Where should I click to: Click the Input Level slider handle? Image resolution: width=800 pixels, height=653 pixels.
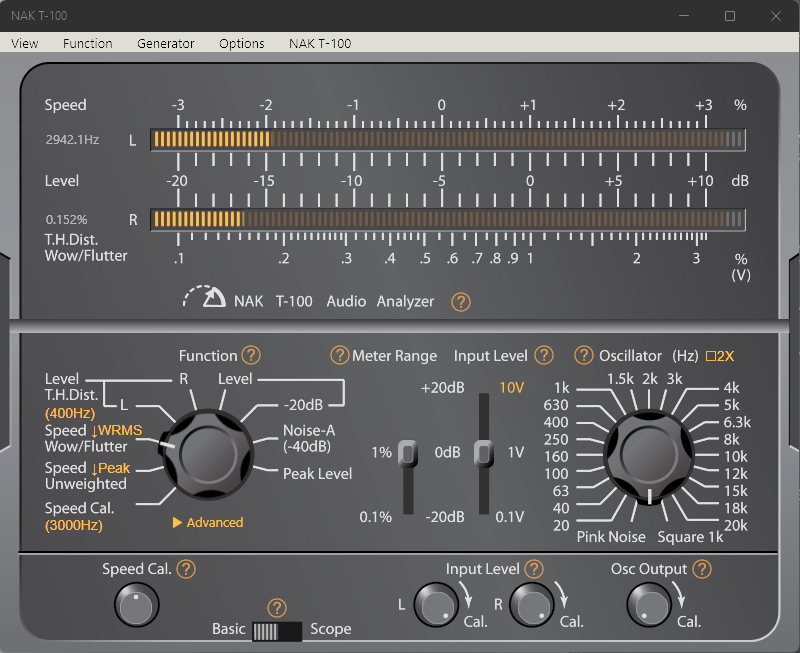coord(484,454)
